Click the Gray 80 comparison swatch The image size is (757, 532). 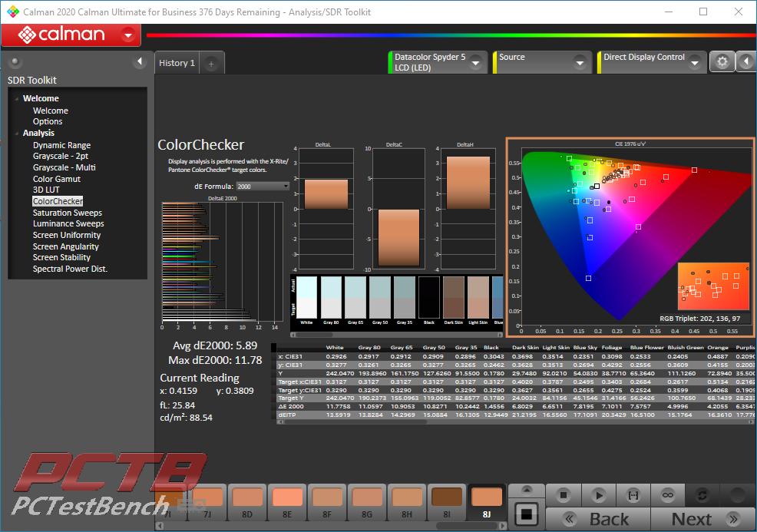click(331, 297)
